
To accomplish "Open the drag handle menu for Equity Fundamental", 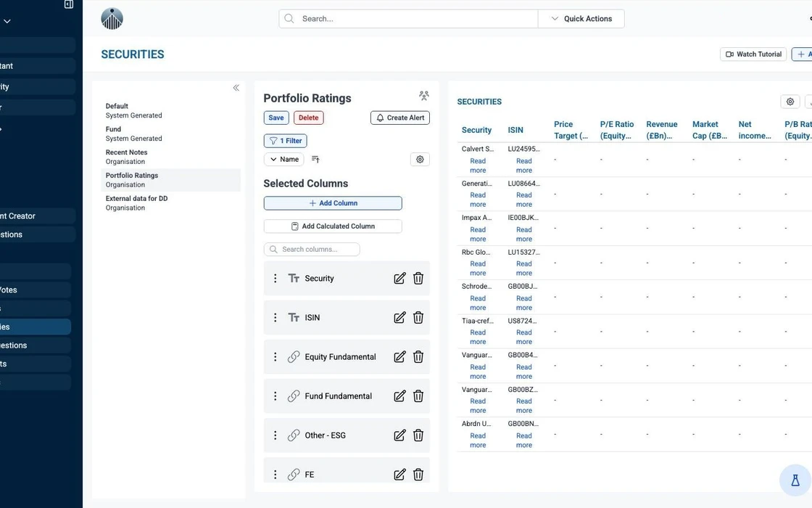I will pyautogui.click(x=275, y=356).
